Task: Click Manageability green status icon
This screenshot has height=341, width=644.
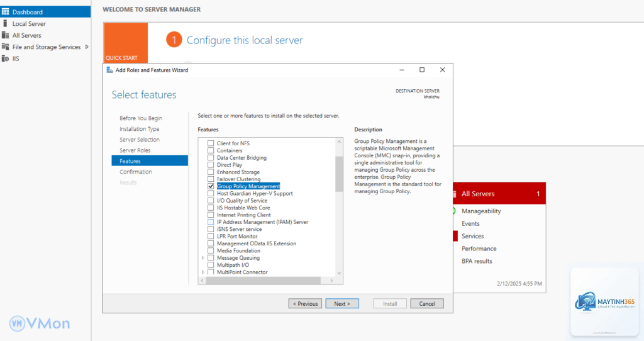Action: tap(454, 211)
